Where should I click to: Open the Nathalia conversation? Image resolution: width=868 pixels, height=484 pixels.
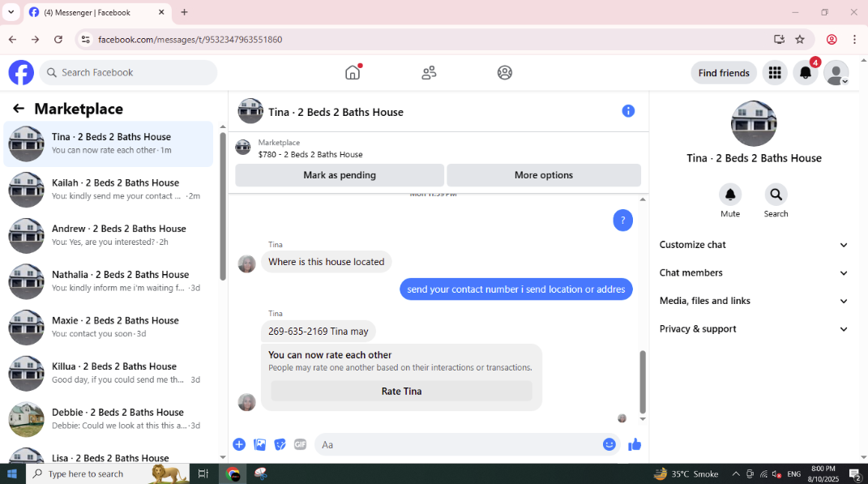[x=109, y=281]
